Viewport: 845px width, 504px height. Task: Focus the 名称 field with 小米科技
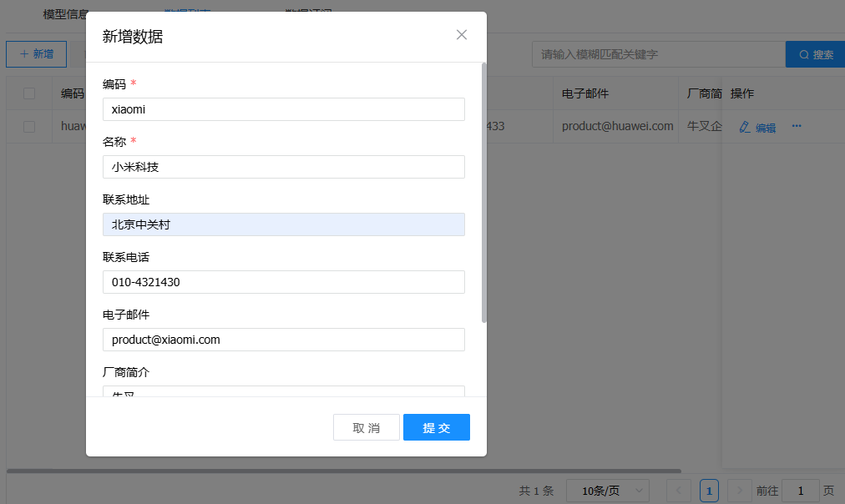(x=283, y=167)
